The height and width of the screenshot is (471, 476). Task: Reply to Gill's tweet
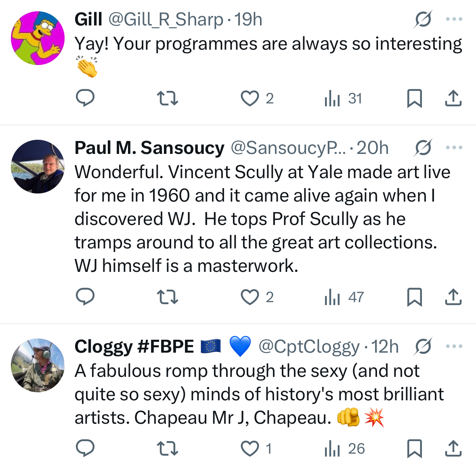[85, 98]
